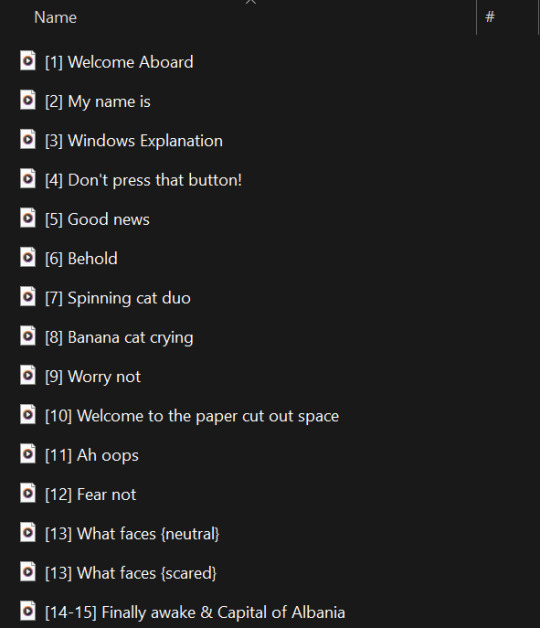This screenshot has width=540, height=628.
Task: Select the file named [11] Ah oops
Action: point(92,455)
